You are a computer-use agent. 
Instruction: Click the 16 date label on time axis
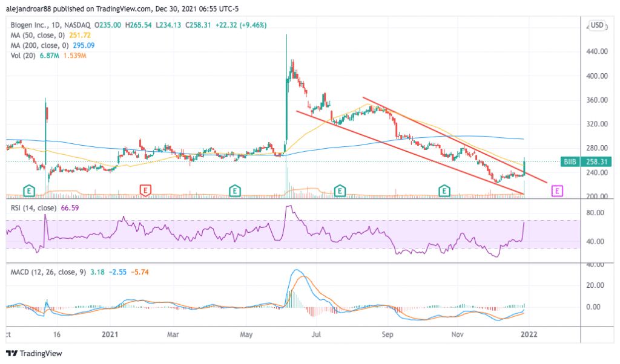57,334
